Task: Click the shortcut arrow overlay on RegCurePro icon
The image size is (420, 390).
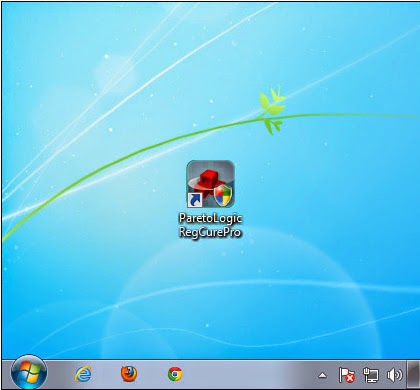Action: [195, 200]
